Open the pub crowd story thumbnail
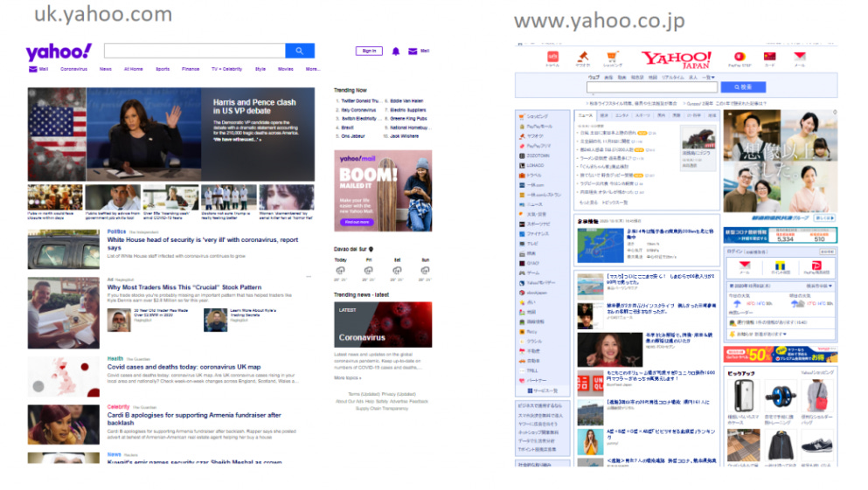The height and width of the screenshot is (490, 868). [55, 197]
